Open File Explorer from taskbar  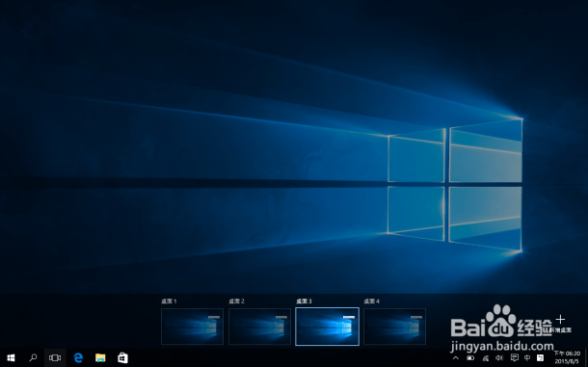point(100,358)
